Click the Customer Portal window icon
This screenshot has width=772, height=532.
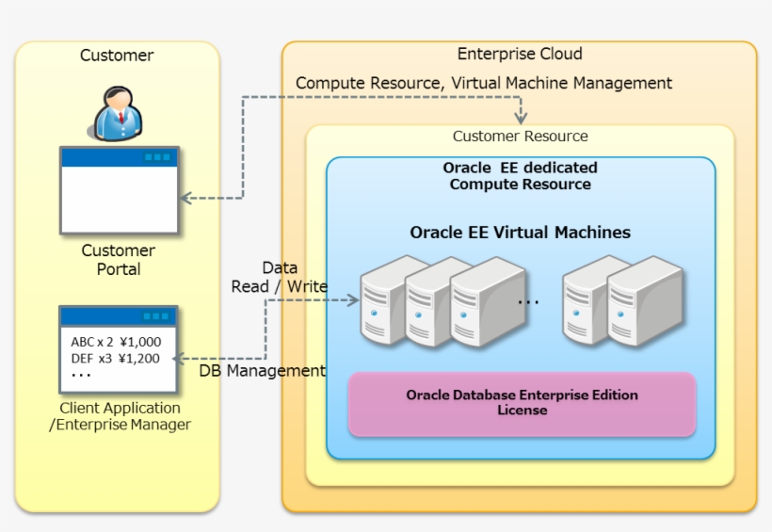pyautogui.click(x=120, y=190)
